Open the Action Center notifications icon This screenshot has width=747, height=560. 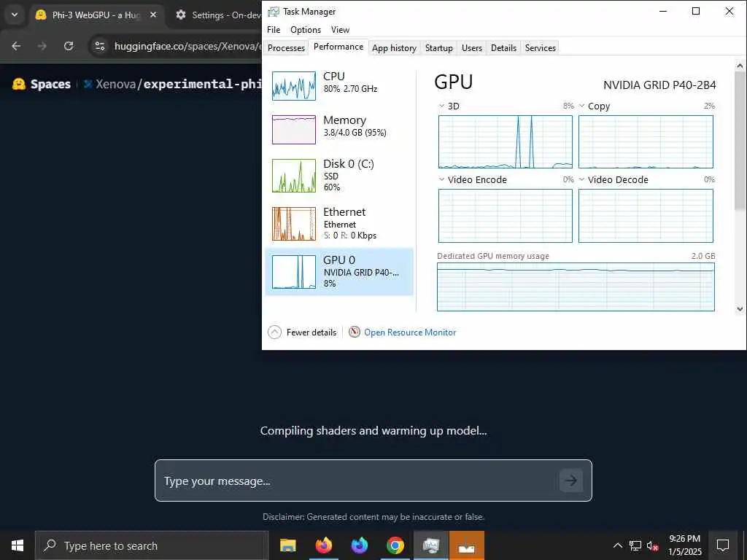(723, 545)
